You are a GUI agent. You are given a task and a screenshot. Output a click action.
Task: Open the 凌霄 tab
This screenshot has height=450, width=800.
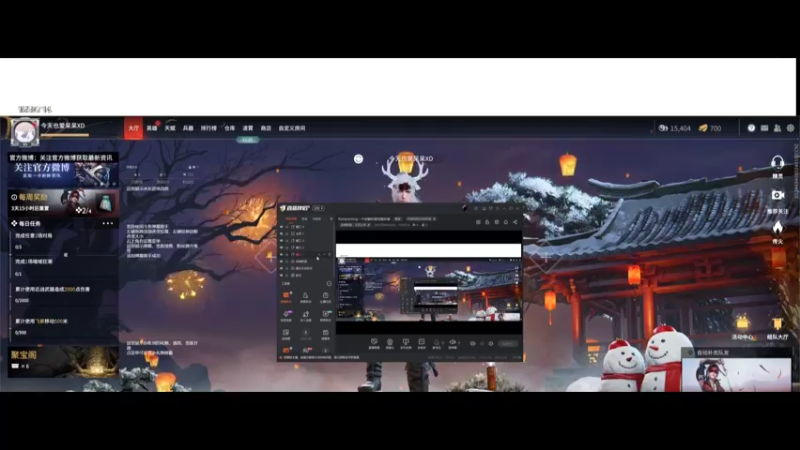(248, 128)
